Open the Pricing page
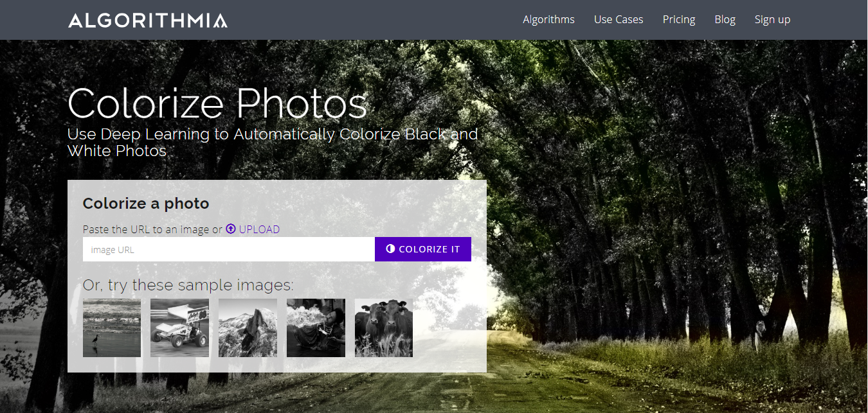 pyautogui.click(x=679, y=19)
